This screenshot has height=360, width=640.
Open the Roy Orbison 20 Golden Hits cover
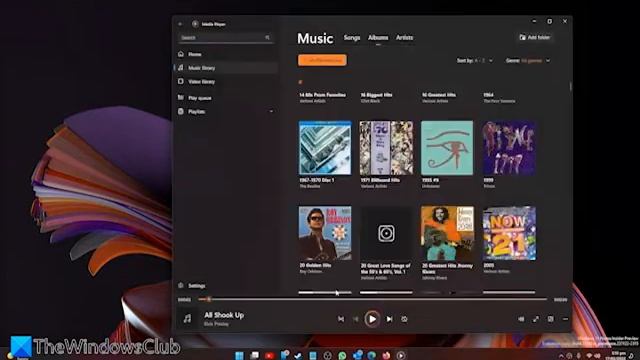tap(325, 233)
